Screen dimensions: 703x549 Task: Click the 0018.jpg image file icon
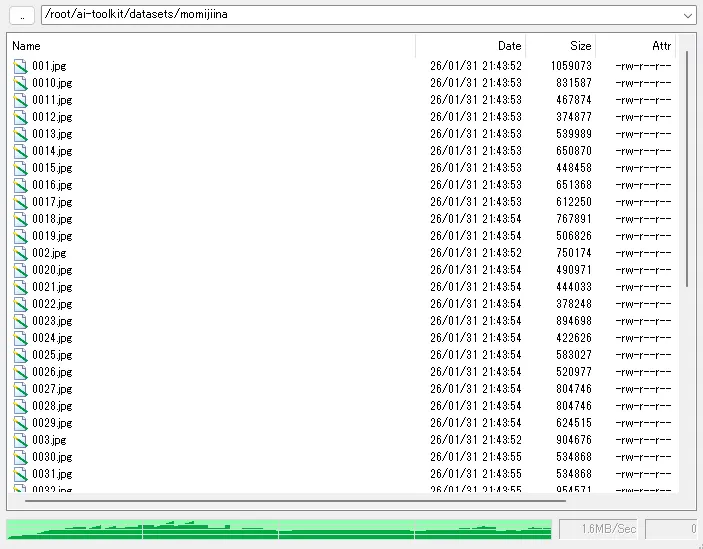[x=20, y=219]
